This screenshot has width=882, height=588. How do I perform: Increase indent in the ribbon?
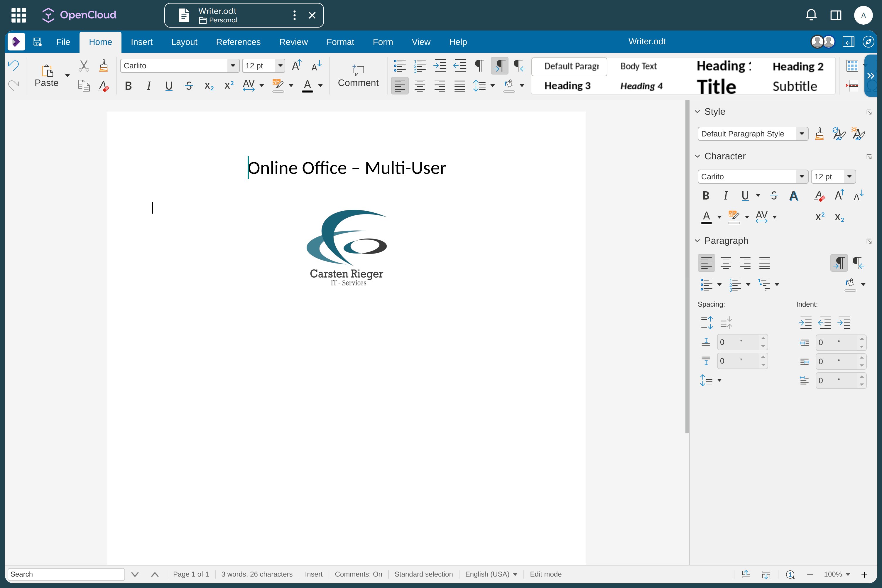440,66
